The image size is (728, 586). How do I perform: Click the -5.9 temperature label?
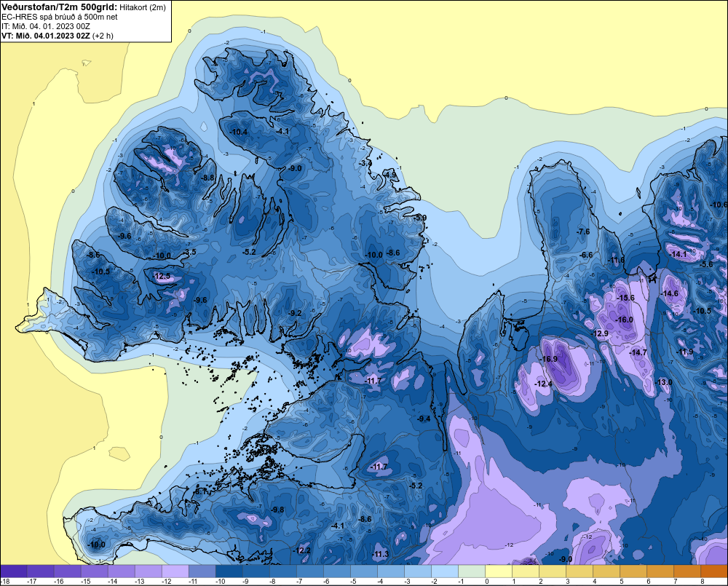pyautogui.click(x=420, y=218)
